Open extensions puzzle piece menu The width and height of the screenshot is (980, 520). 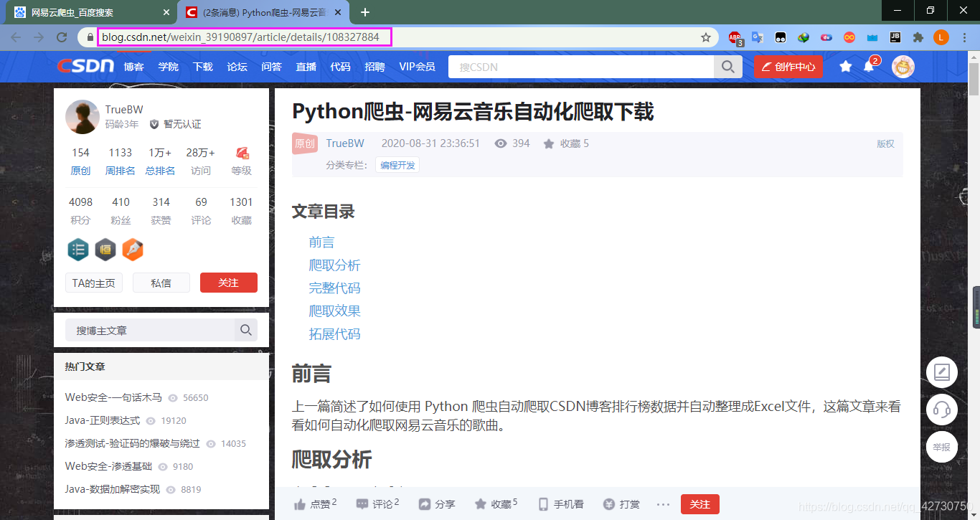918,37
